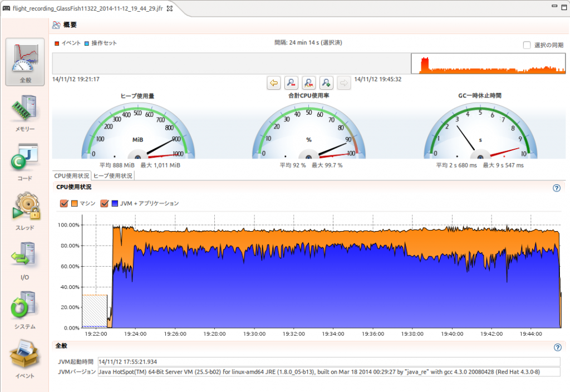Open the メモリー (Memory) sidebar group

(25, 113)
